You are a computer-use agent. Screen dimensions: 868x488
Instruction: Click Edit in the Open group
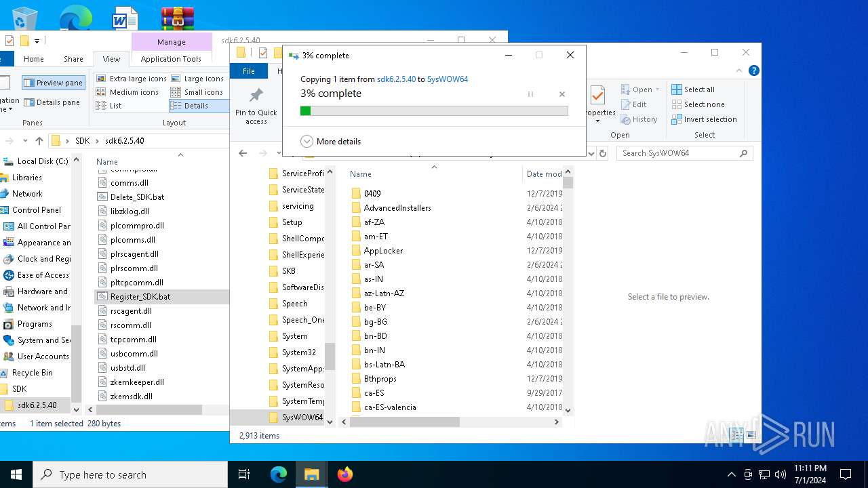(634, 104)
